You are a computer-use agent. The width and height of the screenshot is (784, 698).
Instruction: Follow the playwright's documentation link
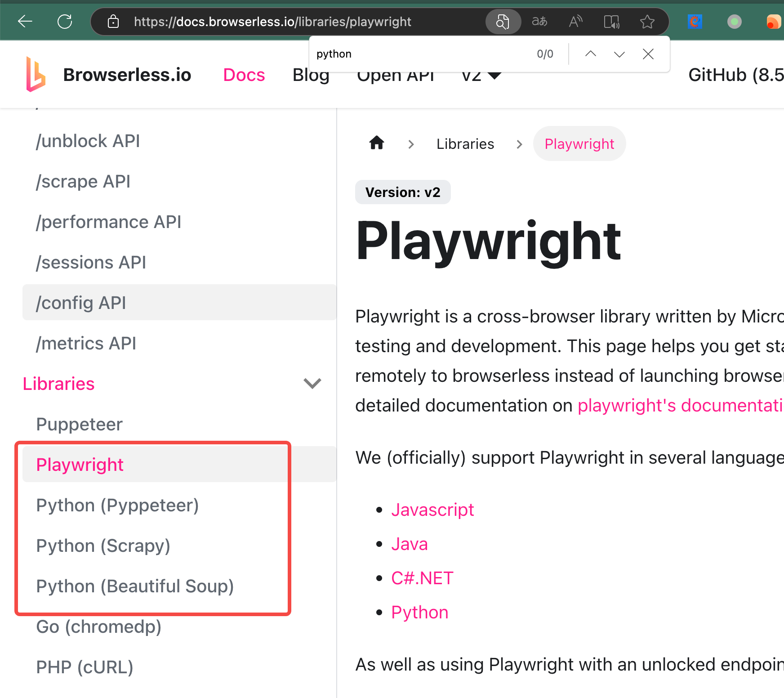click(x=681, y=405)
